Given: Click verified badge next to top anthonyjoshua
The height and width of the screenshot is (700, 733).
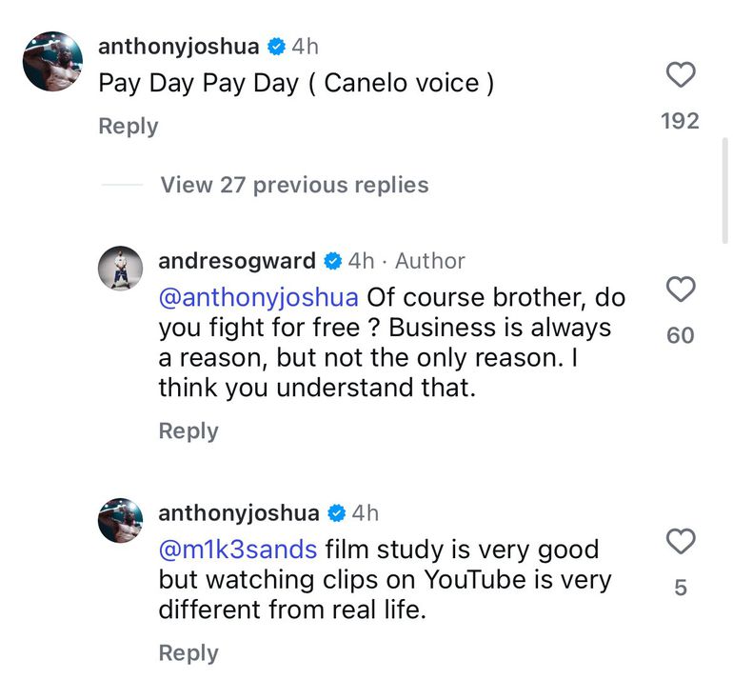Looking at the screenshot, I should coord(276,47).
